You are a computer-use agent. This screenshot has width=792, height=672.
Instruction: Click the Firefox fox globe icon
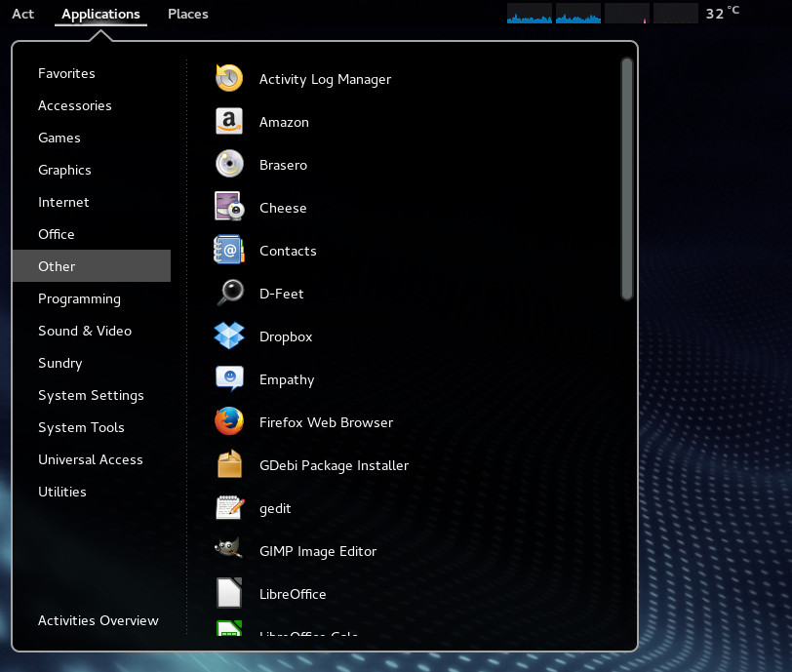(x=229, y=421)
